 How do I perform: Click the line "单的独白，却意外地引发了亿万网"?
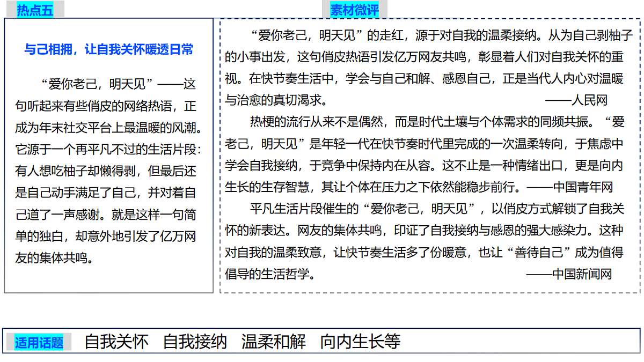[x=106, y=236]
